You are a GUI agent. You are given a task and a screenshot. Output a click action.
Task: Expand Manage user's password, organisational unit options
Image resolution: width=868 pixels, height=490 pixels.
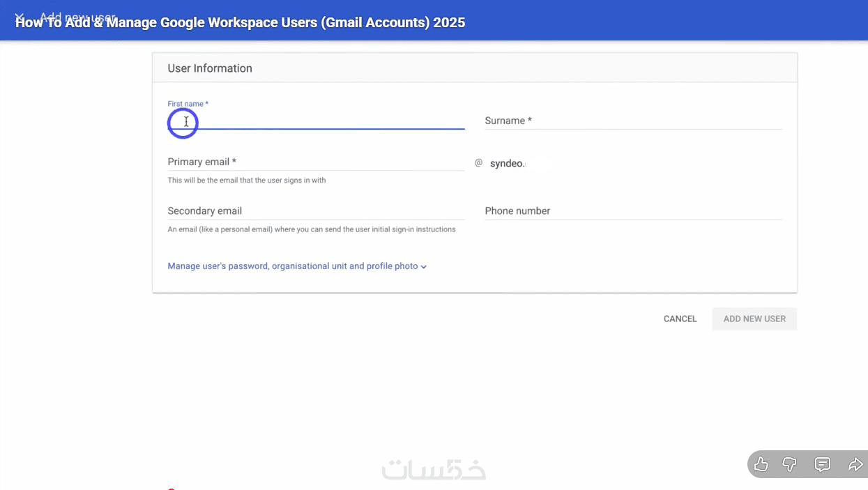[x=297, y=266]
